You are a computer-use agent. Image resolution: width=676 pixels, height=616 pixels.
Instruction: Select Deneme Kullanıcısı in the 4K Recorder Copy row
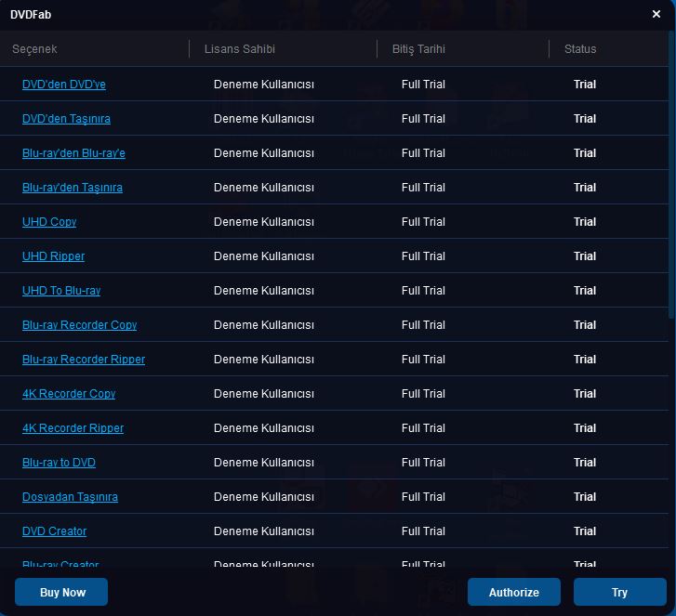tap(264, 394)
